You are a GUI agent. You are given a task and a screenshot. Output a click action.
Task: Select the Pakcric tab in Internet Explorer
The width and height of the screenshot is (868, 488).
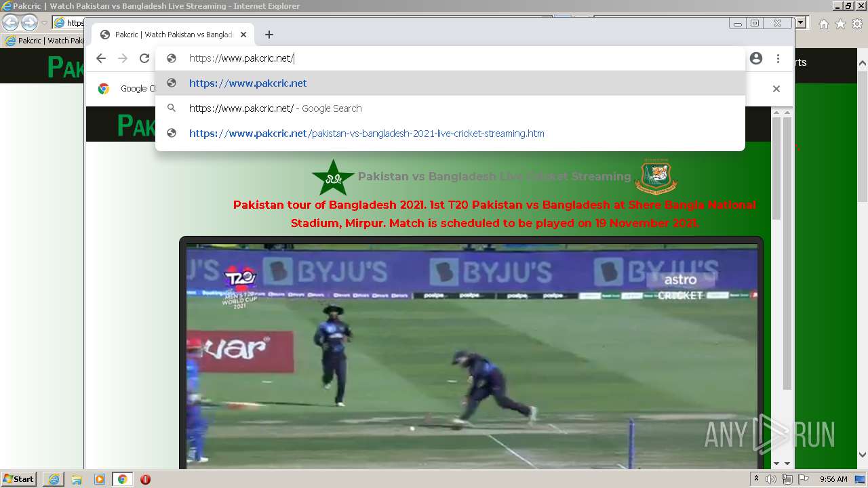pos(43,41)
